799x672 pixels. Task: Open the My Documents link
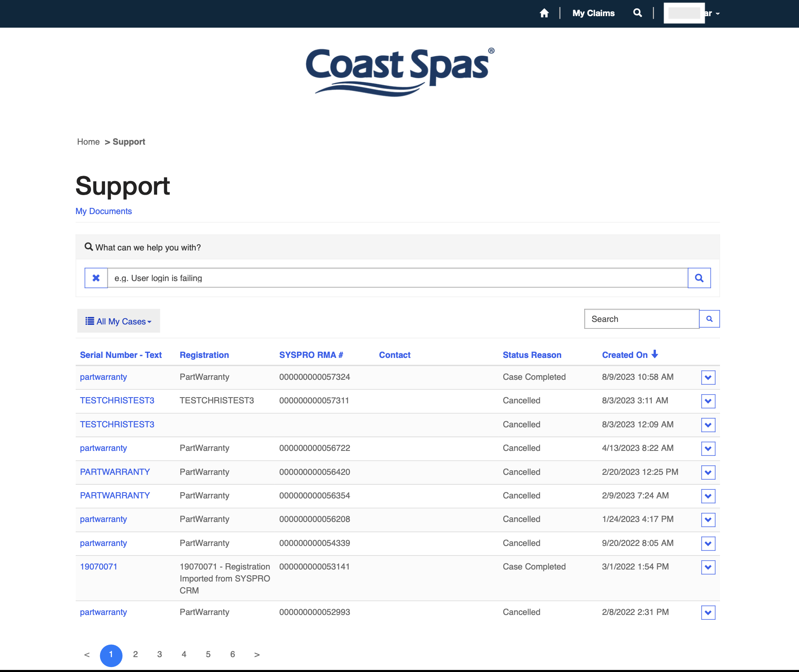click(x=104, y=211)
